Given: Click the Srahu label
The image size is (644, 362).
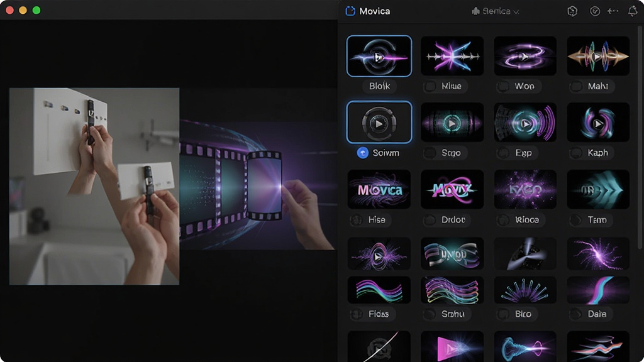Looking at the screenshot, I should tap(453, 314).
